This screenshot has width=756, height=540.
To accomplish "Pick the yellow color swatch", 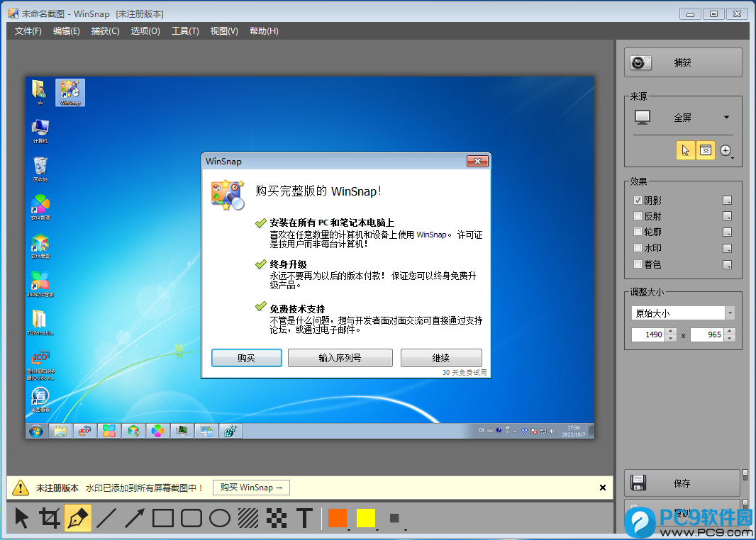I will pos(366,518).
